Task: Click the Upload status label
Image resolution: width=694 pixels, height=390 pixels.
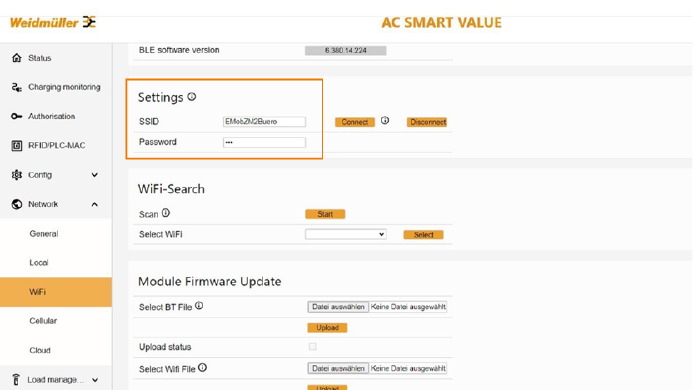Action: tap(165, 347)
